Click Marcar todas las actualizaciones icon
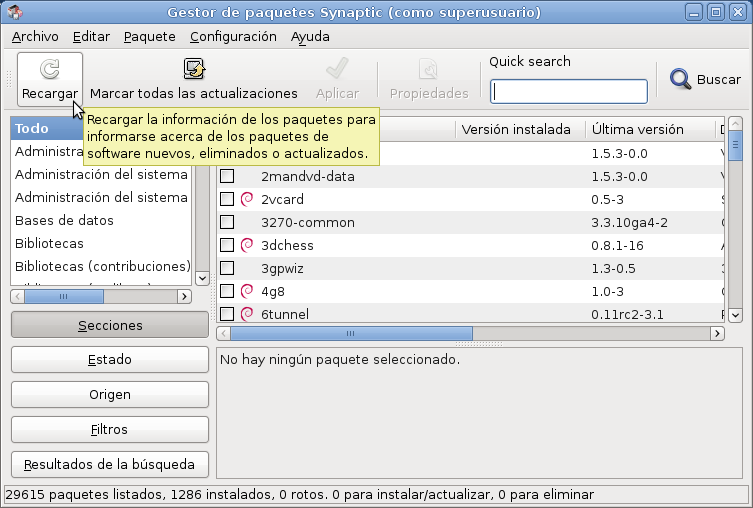This screenshot has width=753, height=508. coord(194,69)
